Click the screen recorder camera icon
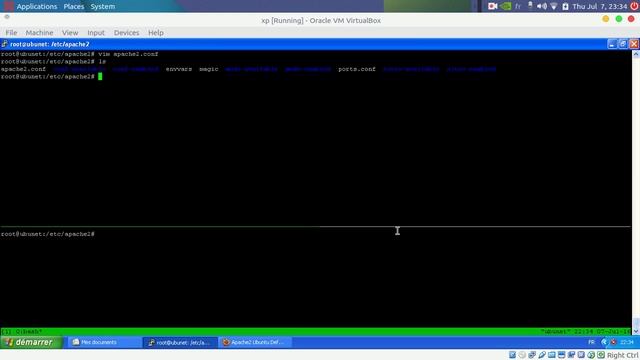 pos(492,6)
